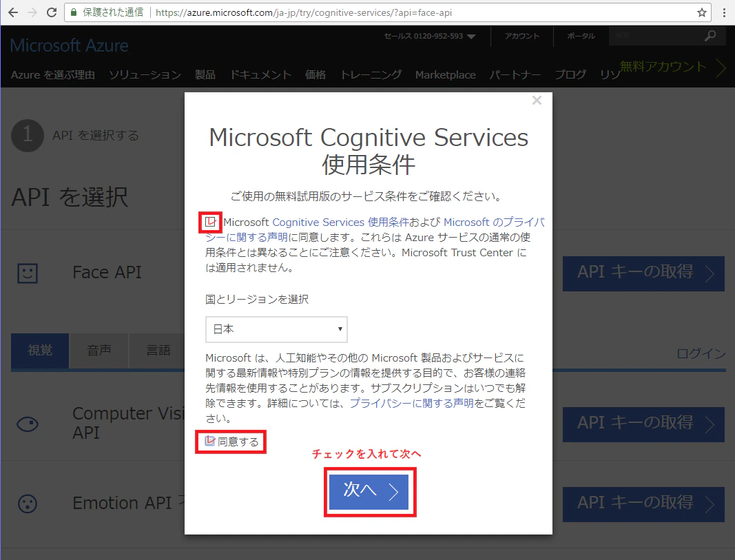735x560 pixels.
Task: Click the Microsoft Azure logo
Action: [70, 45]
